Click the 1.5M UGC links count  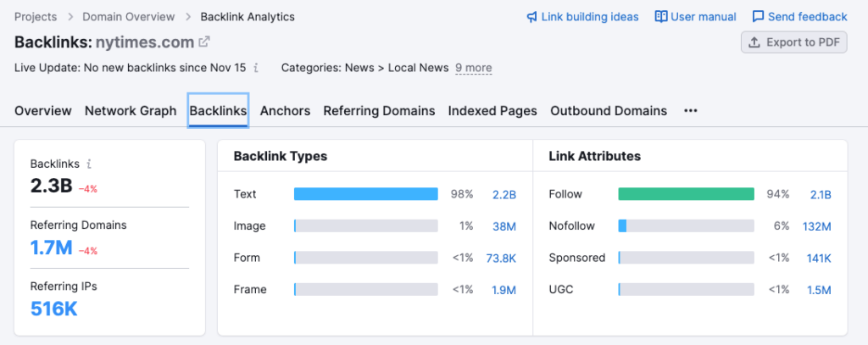click(819, 290)
